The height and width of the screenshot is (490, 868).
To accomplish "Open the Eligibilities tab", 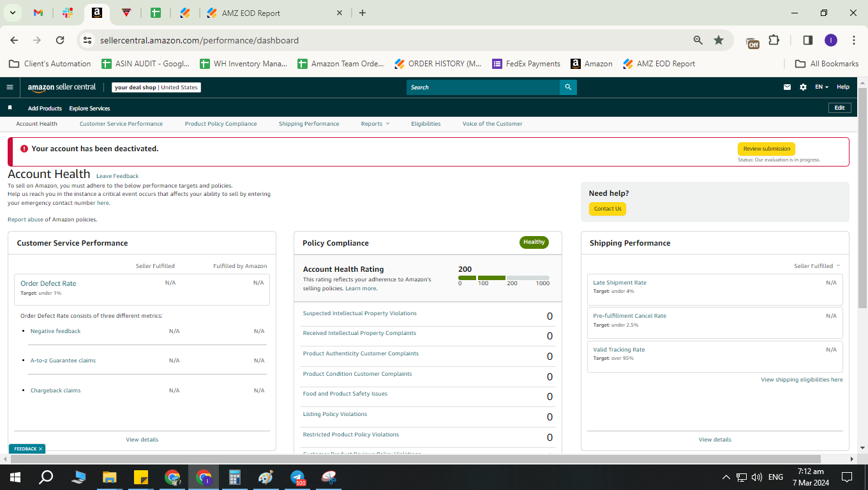I will pos(426,124).
